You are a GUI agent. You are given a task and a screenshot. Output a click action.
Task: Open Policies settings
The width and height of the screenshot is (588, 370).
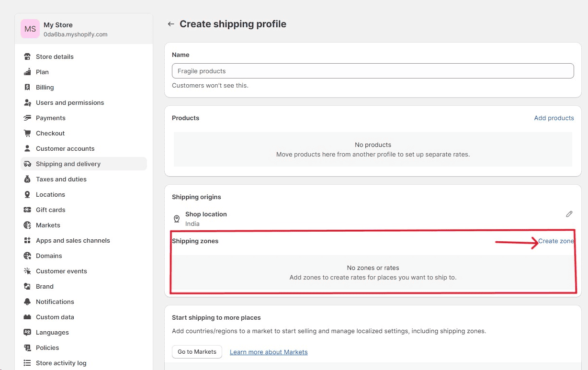pos(84,348)
